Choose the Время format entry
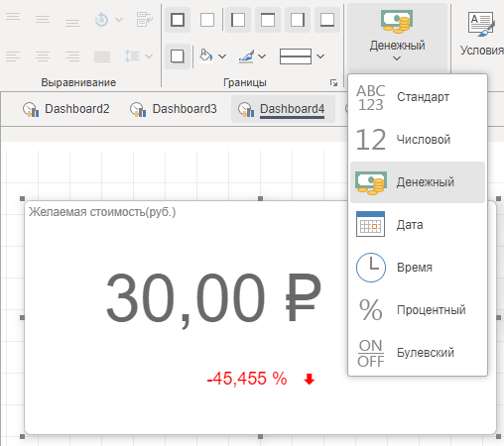504x446 pixels. point(418,268)
